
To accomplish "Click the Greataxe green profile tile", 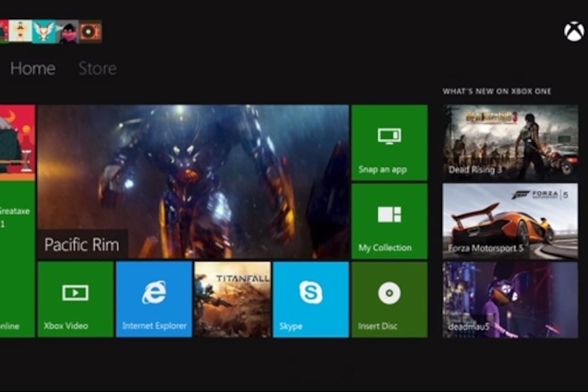I will 18,259.
